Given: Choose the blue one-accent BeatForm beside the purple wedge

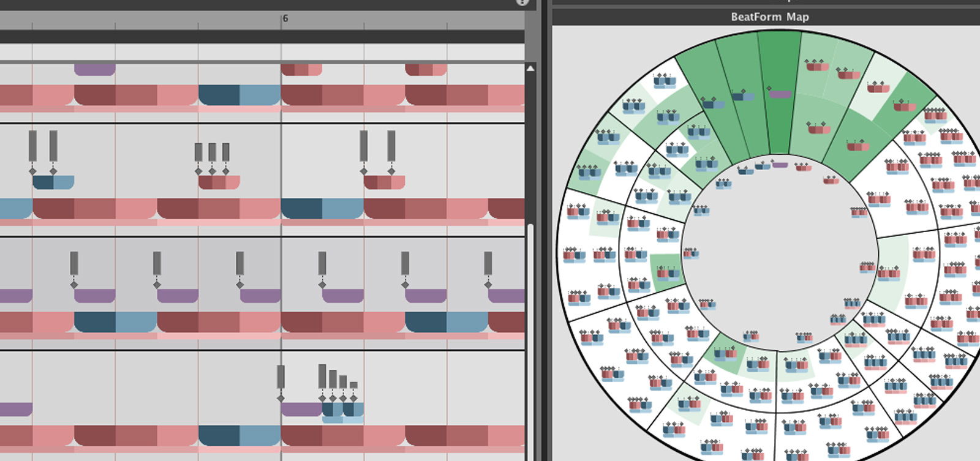Looking at the screenshot, I should point(743,96).
